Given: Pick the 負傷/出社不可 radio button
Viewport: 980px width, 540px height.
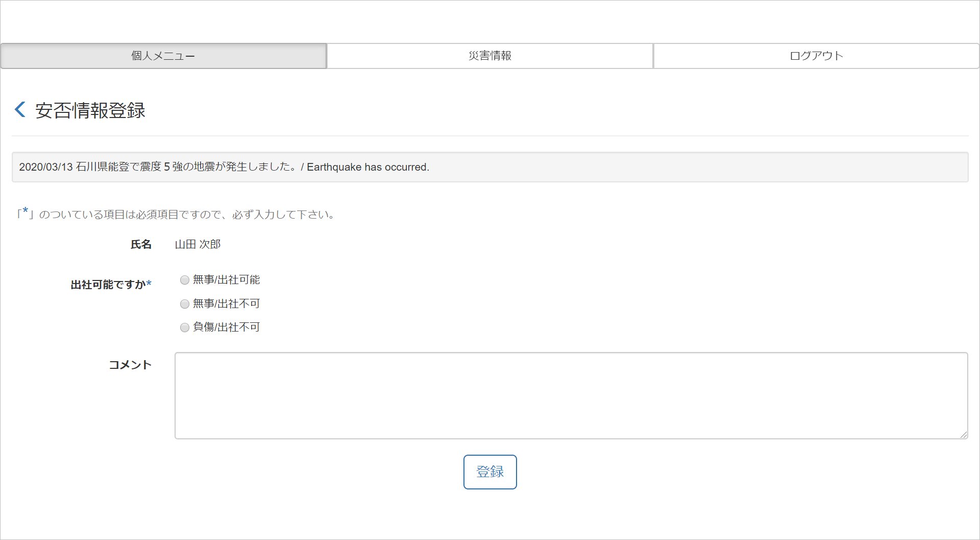Looking at the screenshot, I should point(185,327).
